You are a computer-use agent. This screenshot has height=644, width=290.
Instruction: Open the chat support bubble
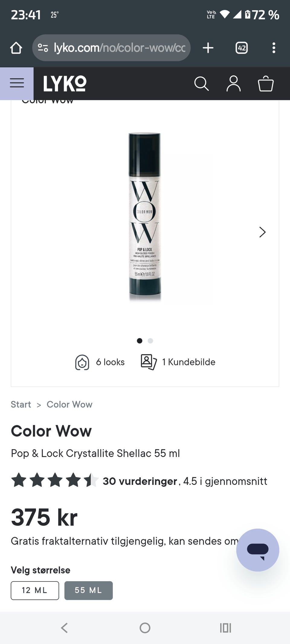click(258, 550)
